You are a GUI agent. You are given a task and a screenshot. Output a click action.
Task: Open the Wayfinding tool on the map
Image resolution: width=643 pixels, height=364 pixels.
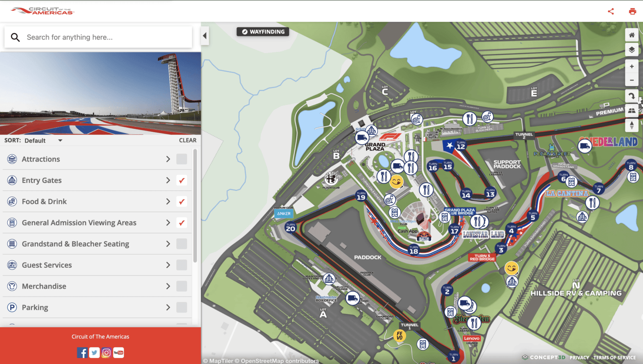pos(262,31)
